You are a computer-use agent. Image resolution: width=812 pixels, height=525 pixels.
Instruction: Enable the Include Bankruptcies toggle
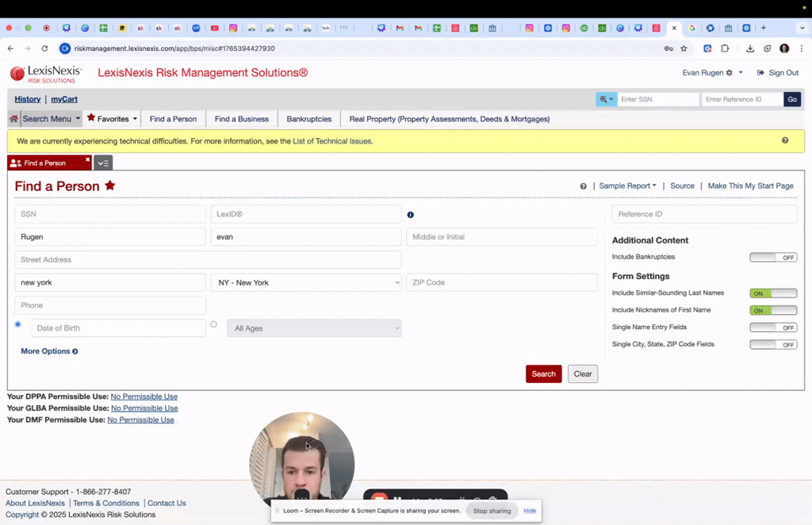[773, 257]
